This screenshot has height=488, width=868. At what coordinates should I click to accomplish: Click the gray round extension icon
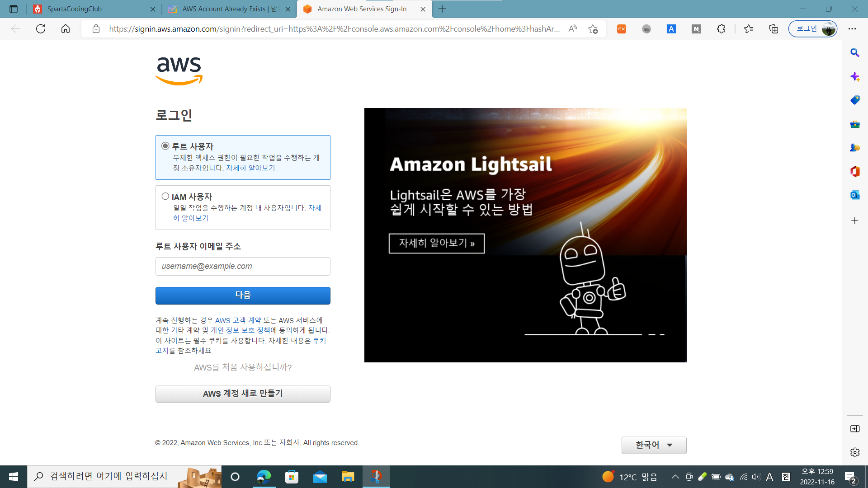[x=646, y=29]
